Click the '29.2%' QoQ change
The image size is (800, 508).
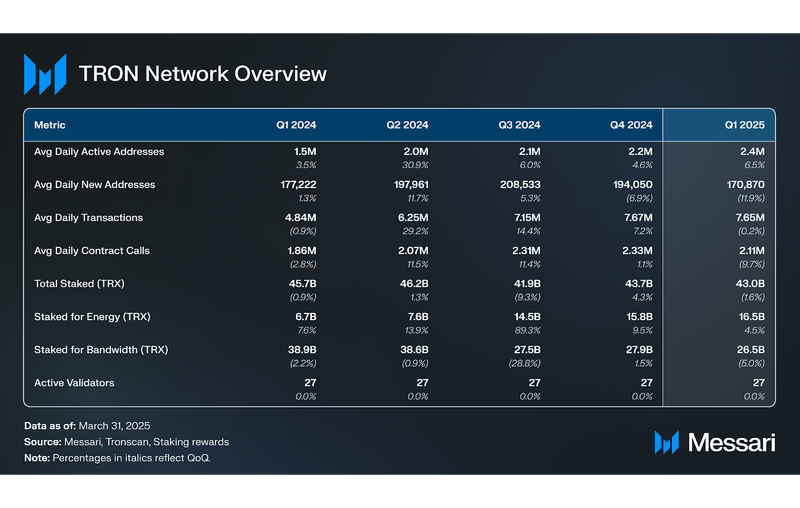point(415,232)
